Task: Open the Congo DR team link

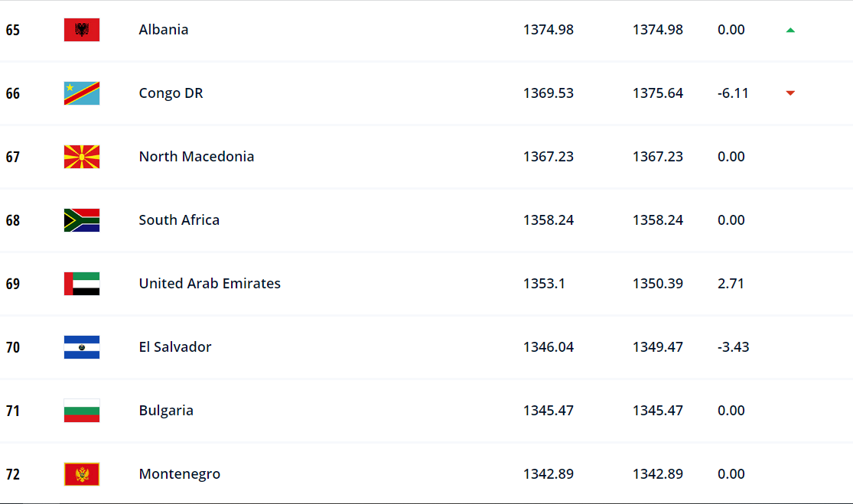Action: coord(171,93)
